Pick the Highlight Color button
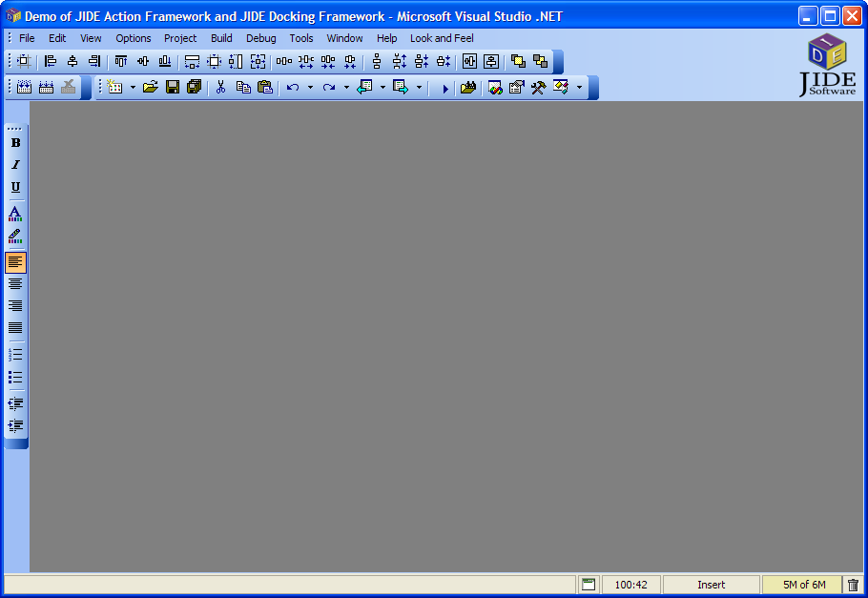This screenshot has width=868, height=598. [x=15, y=236]
